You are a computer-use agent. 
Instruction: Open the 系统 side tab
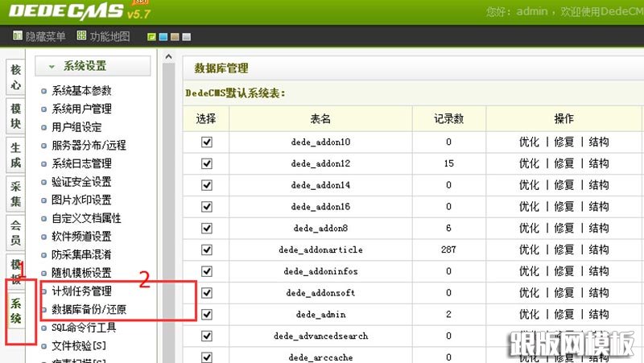click(15, 311)
